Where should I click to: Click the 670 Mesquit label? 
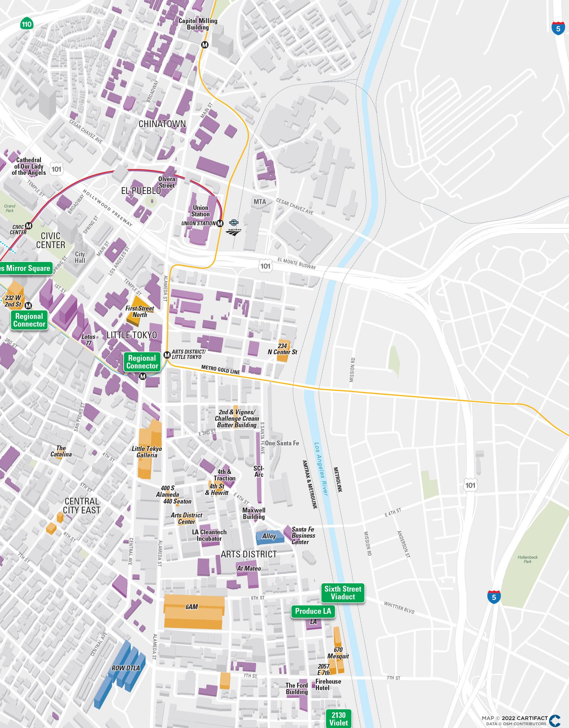pyautogui.click(x=338, y=653)
